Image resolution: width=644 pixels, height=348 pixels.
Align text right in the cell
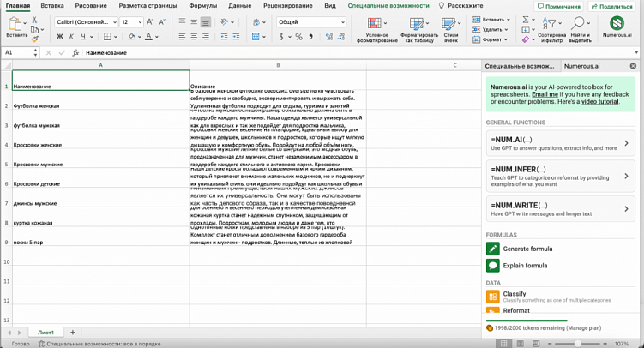click(x=206, y=37)
